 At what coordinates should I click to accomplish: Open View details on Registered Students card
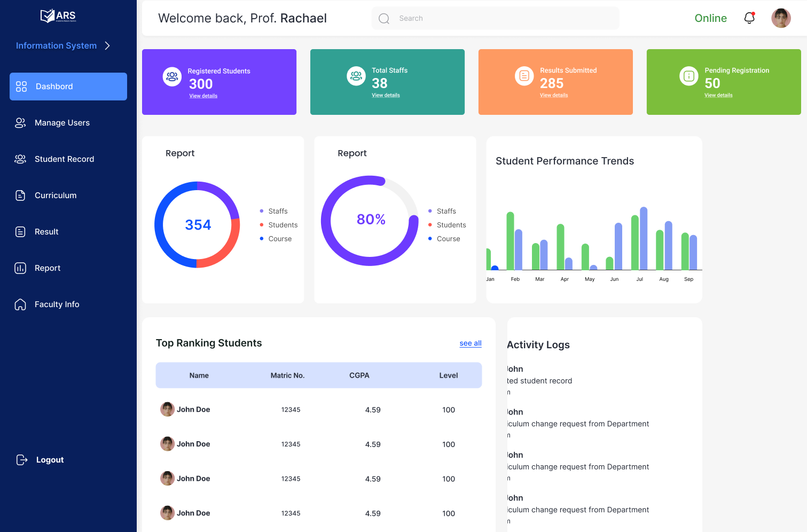coord(203,96)
